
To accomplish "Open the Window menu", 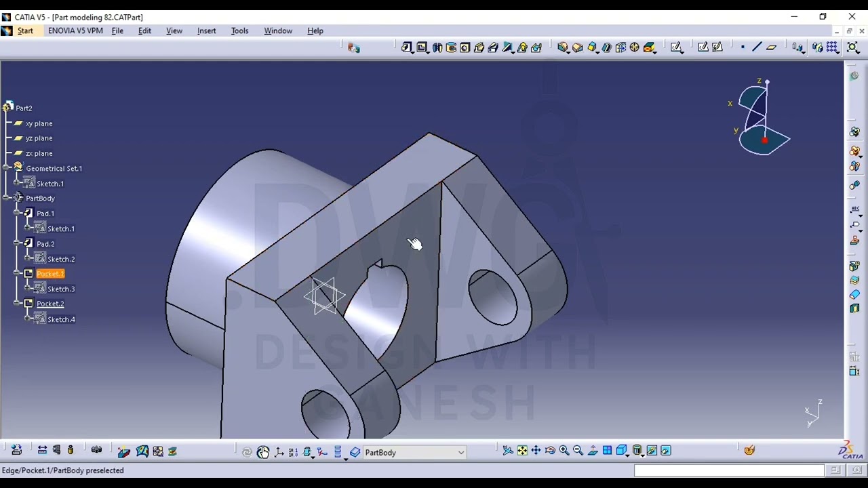I will coord(278,30).
